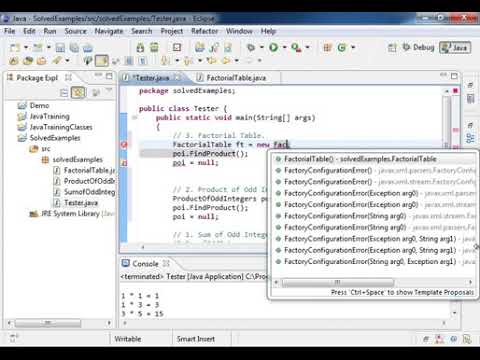
Task: Click the 'Writable' status bar entry
Action: click(x=128, y=339)
